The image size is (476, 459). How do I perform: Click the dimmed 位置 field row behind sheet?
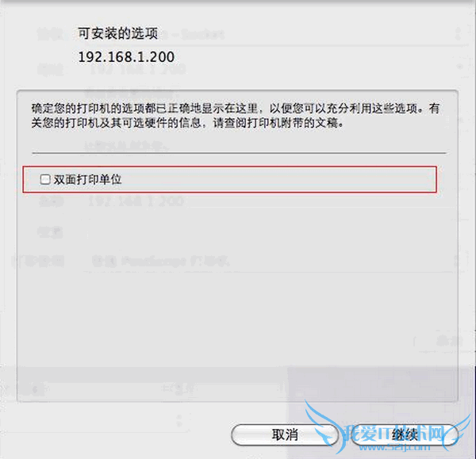pos(50,232)
